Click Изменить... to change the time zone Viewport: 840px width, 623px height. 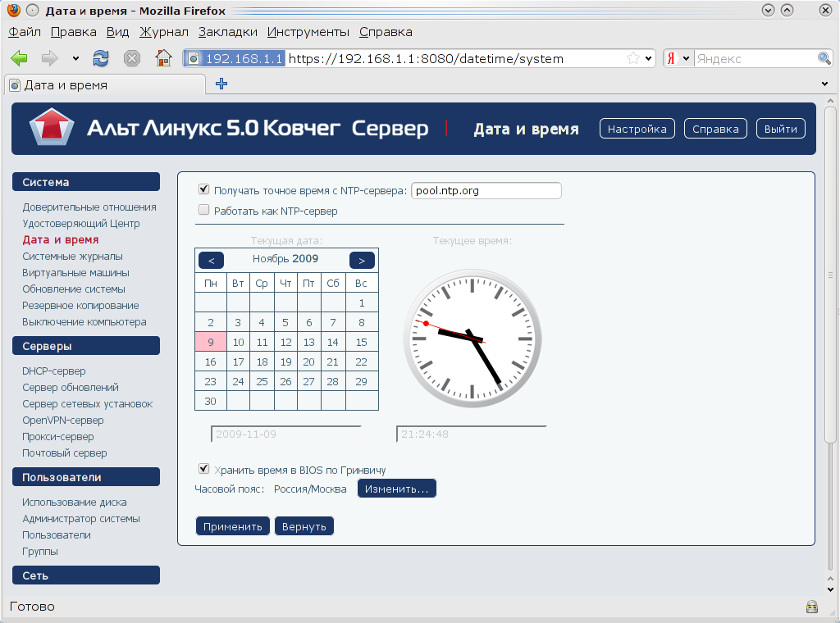(397, 489)
